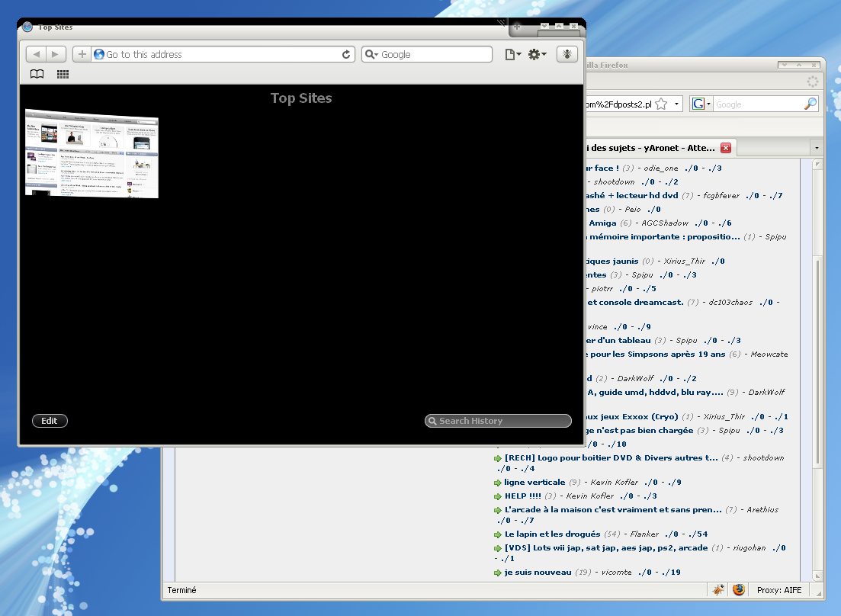Image resolution: width=841 pixels, height=616 pixels.
Task: Show all bookmarks via open book icon
Action: point(37,74)
